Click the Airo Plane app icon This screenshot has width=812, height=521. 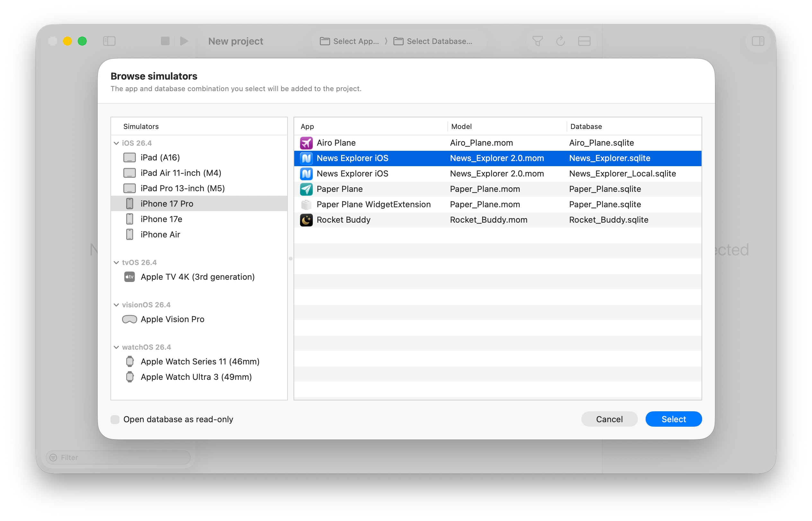(x=306, y=143)
